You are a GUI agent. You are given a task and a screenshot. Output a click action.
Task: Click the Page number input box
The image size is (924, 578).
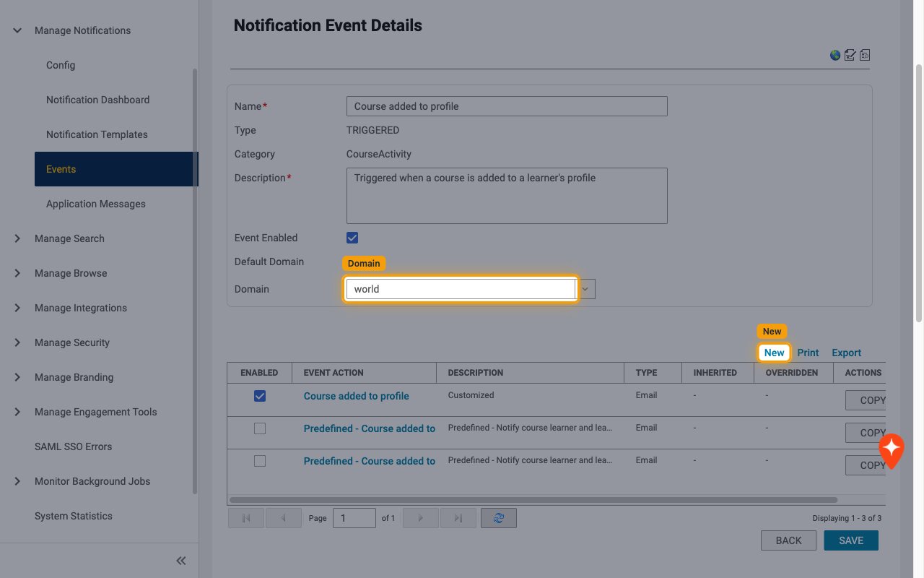[x=354, y=518]
